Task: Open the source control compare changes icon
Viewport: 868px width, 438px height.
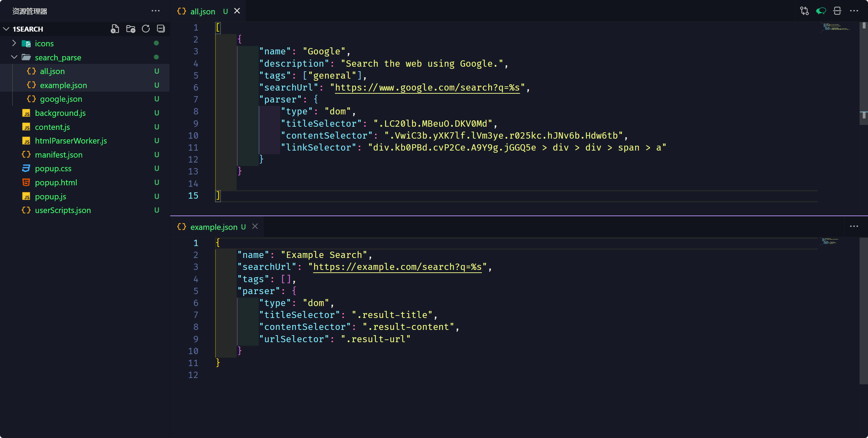Action: click(804, 11)
